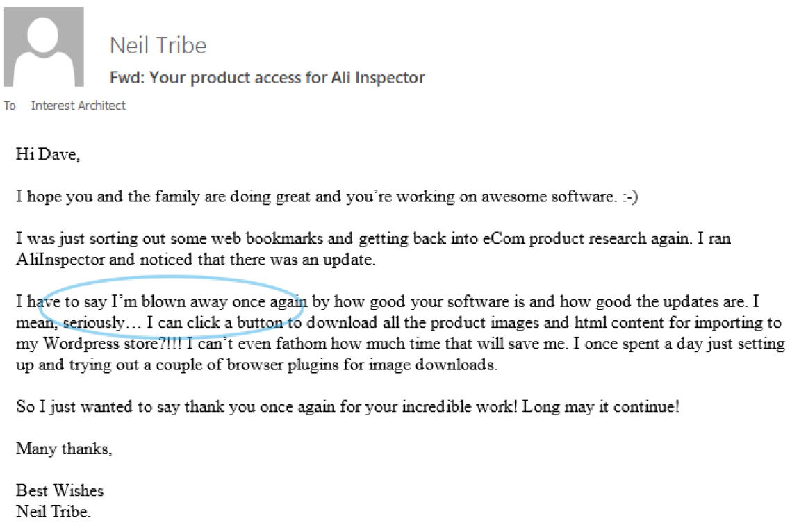Click the To label above the body
799x532 pixels.
(x=10, y=106)
